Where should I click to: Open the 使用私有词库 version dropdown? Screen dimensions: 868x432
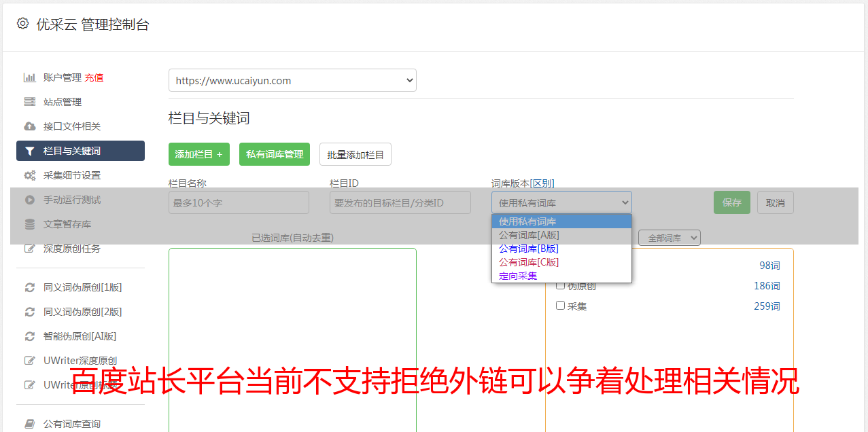pos(561,202)
